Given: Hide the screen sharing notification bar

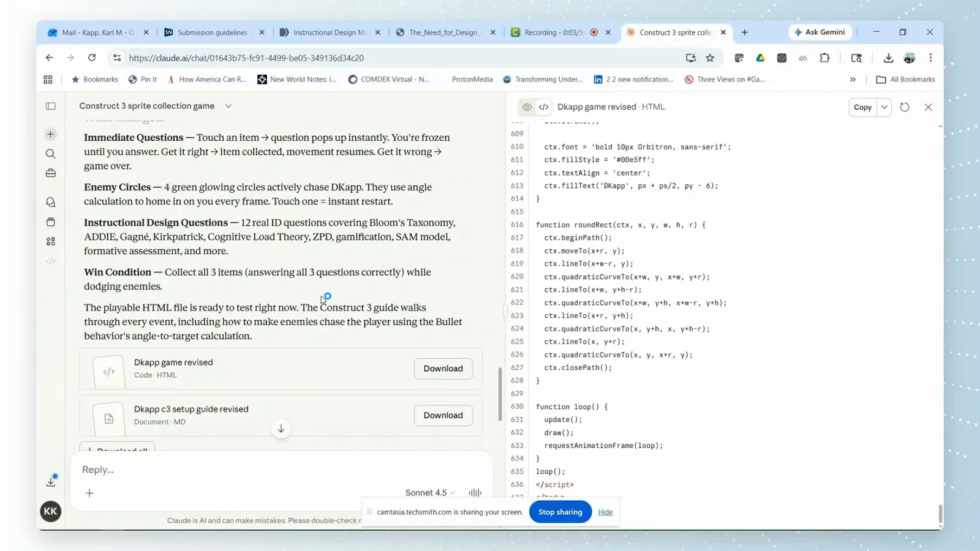Looking at the screenshot, I should (605, 512).
